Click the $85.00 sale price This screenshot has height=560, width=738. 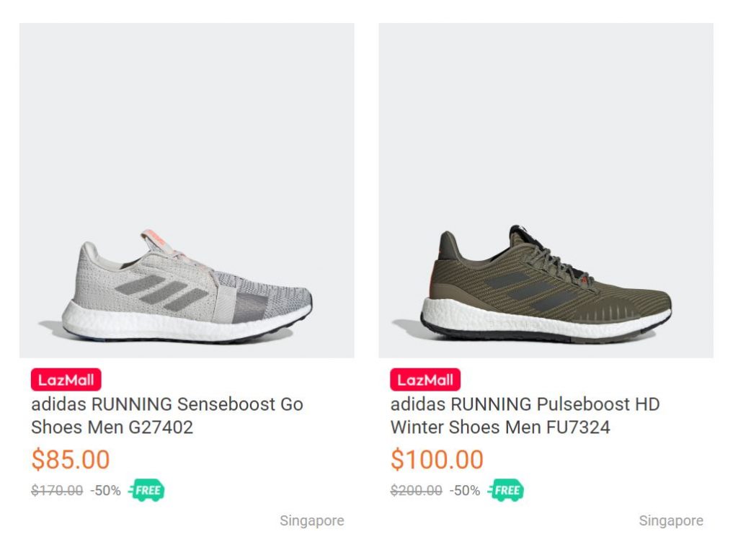tap(71, 459)
